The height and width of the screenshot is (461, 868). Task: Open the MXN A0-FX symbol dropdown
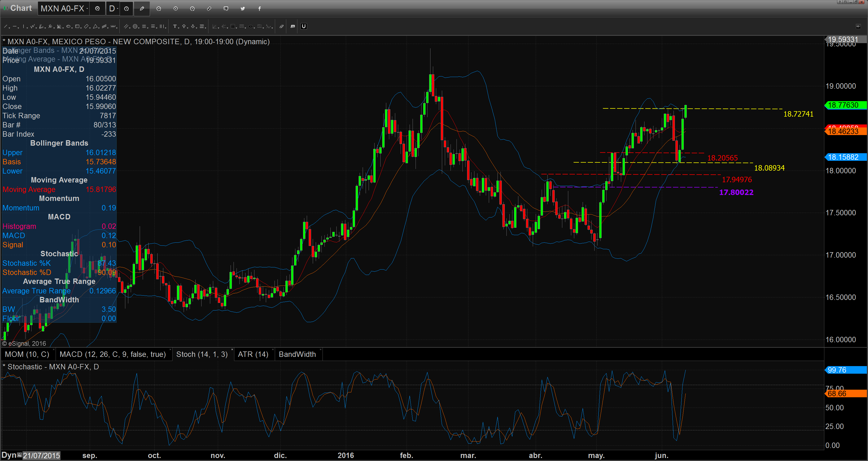[x=64, y=8]
